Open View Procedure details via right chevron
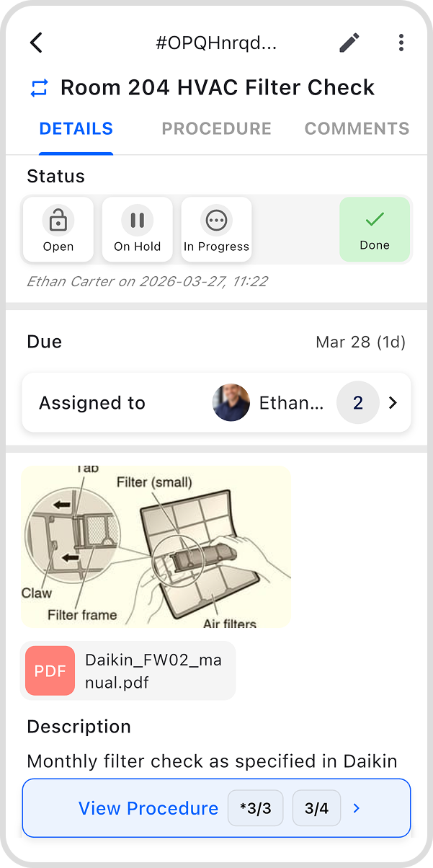The image size is (433, 868). click(355, 808)
